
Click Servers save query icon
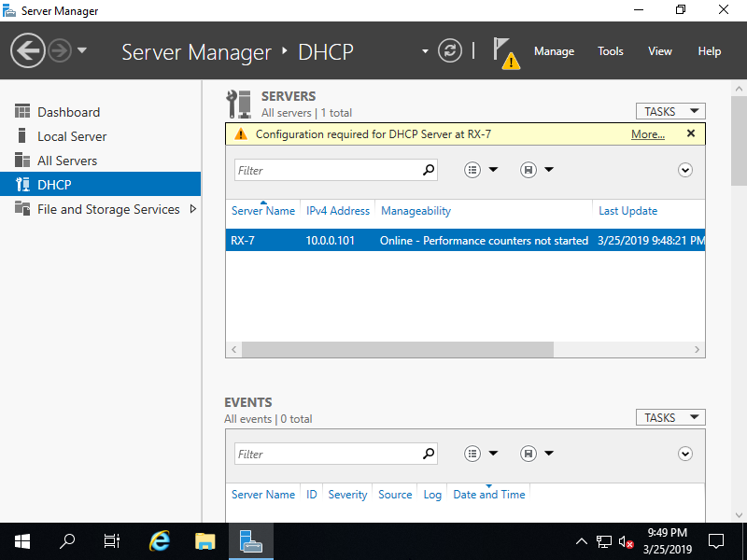click(x=528, y=170)
